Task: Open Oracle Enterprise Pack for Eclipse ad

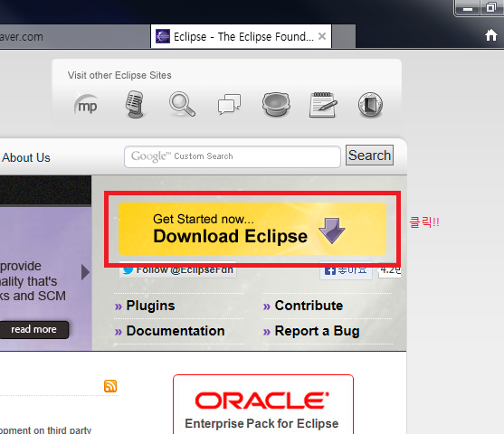Action: pyautogui.click(x=263, y=404)
